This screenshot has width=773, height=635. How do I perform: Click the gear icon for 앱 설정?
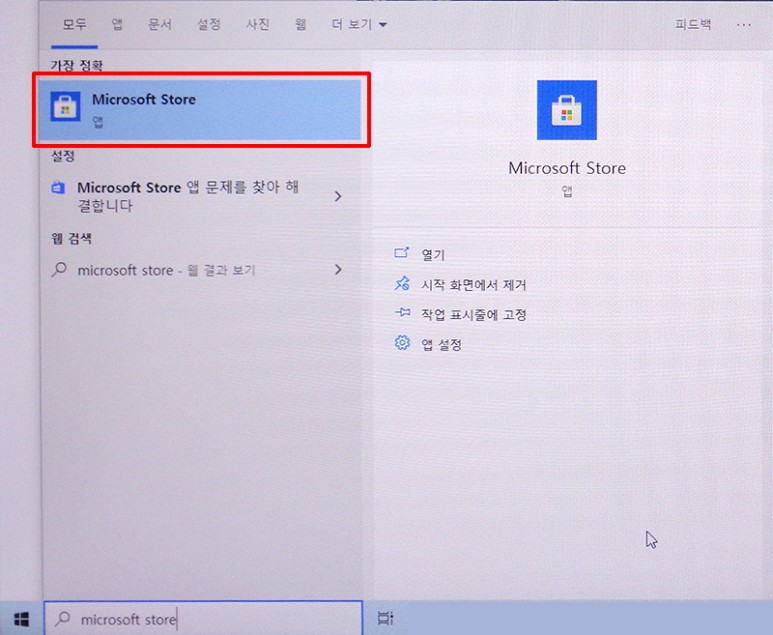402,342
